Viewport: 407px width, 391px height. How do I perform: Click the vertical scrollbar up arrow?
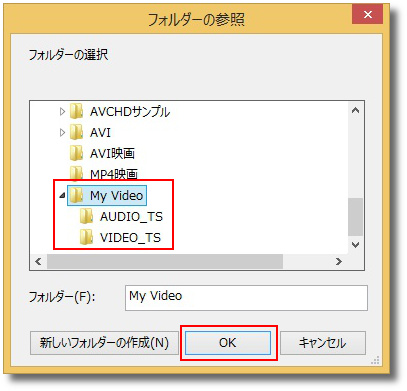coord(355,110)
